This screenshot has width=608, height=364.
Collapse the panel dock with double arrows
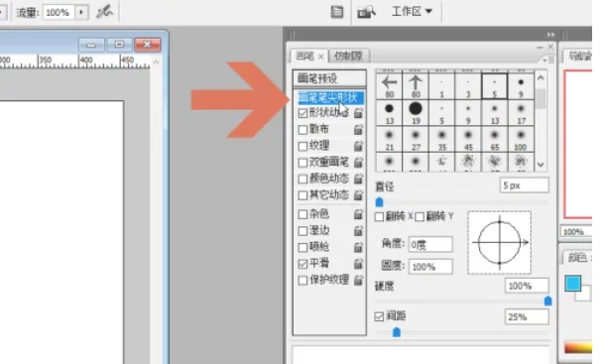(x=550, y=35)
